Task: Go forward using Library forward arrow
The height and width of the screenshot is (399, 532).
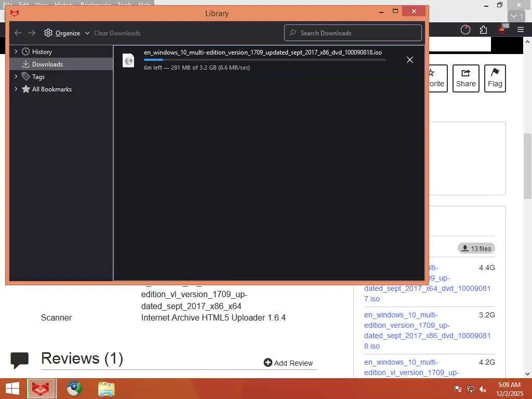Action: pos(32,33)
